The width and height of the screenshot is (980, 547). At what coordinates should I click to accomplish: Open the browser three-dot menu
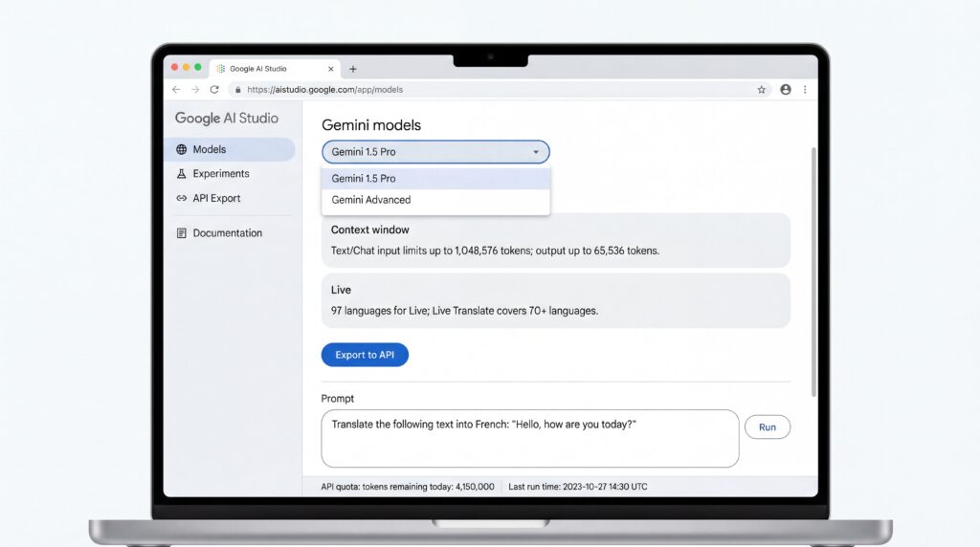(x=805, y=89)
